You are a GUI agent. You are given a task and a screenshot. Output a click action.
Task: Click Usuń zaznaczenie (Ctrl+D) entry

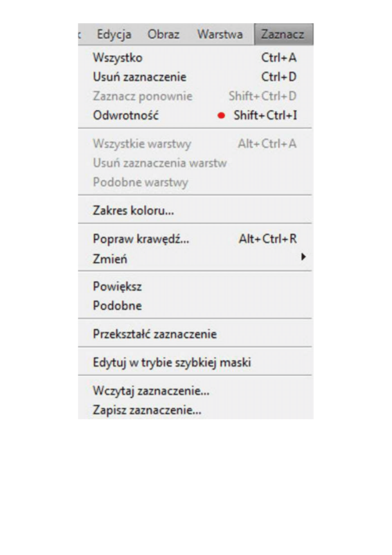[x=140, y=77]
